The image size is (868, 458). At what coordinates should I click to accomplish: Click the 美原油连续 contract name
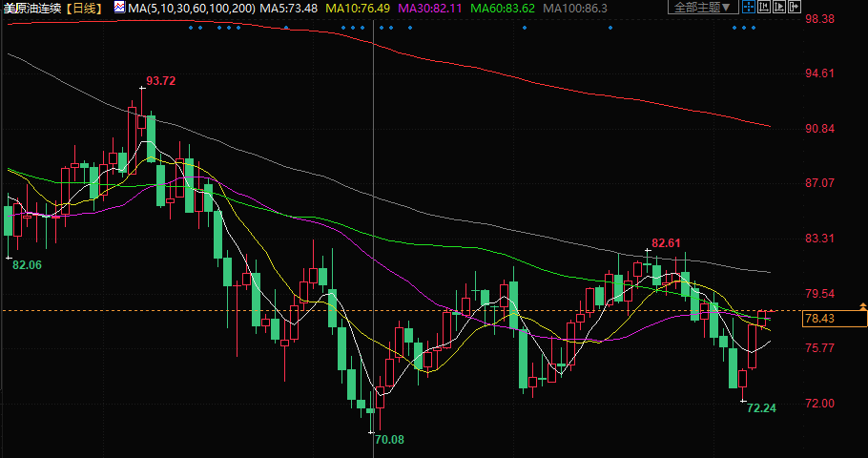31,8
